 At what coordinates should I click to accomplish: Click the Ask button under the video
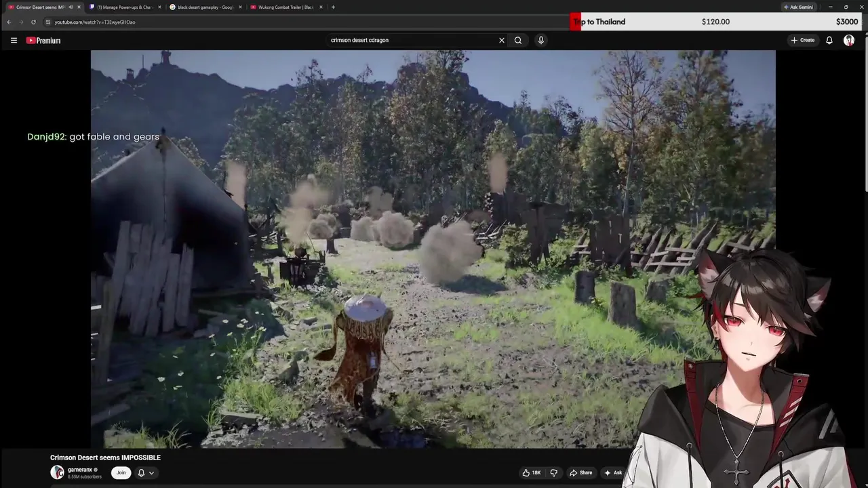[x=613, y=472]
